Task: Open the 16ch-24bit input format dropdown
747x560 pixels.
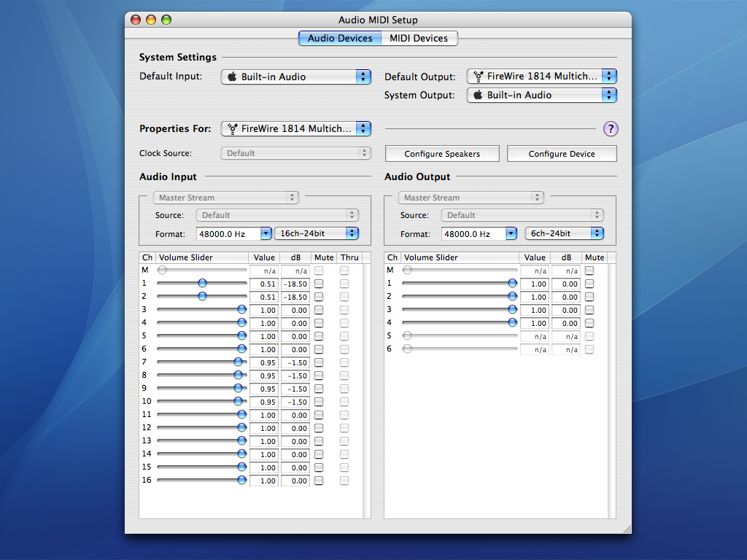Action: (x=317, y=233)
